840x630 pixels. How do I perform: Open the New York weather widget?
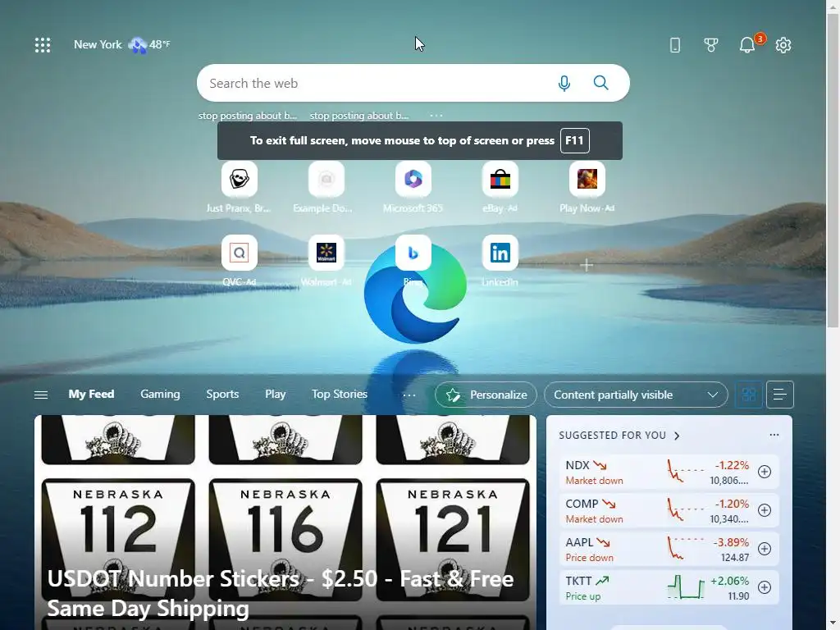(121, 45)
